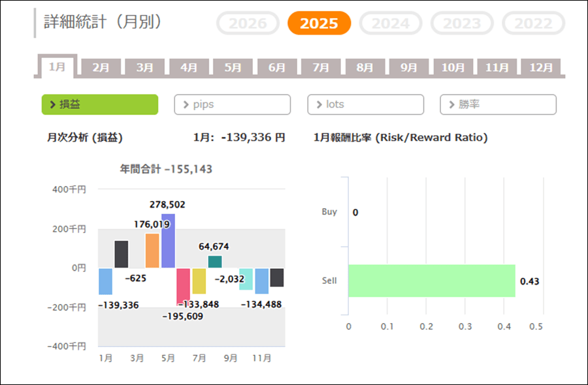
Task: Go to the 12月 tab
Action: [541, 67]
